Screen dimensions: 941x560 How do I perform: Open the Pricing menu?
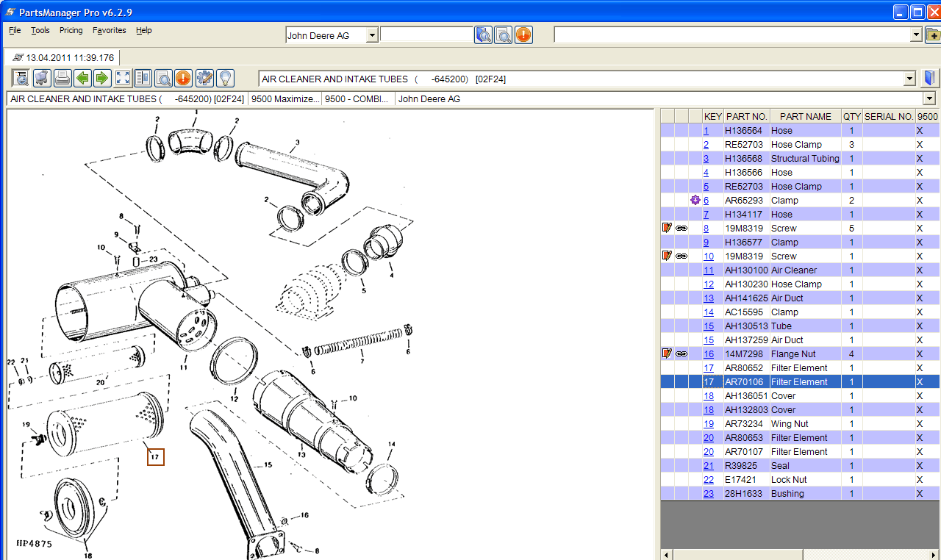(71, 30)
